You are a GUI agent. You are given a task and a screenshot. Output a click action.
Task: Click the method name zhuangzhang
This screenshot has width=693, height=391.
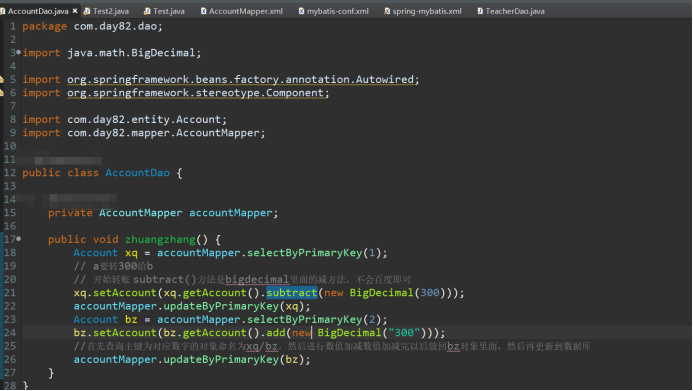coord(160,239)
